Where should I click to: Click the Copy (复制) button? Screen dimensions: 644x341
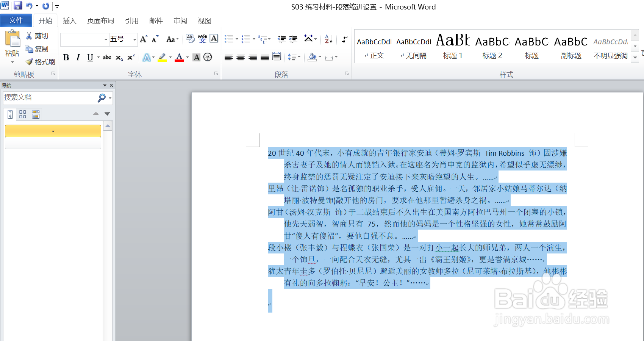click(x=37, y=49)
